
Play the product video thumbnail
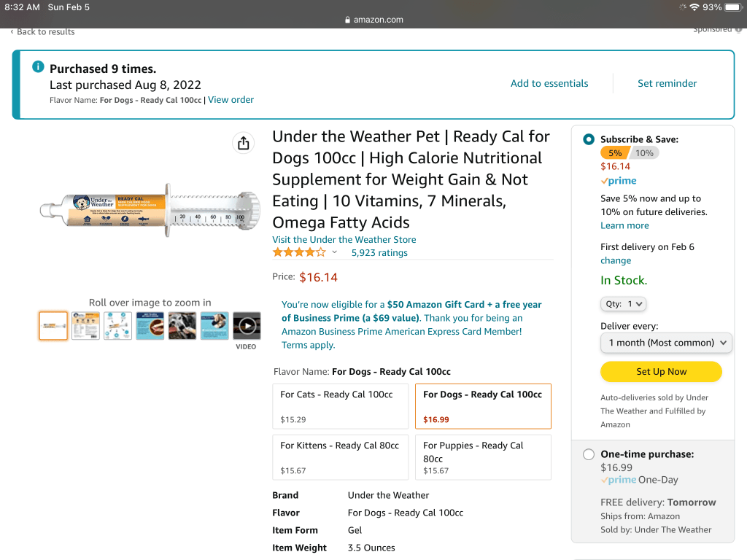247,326
